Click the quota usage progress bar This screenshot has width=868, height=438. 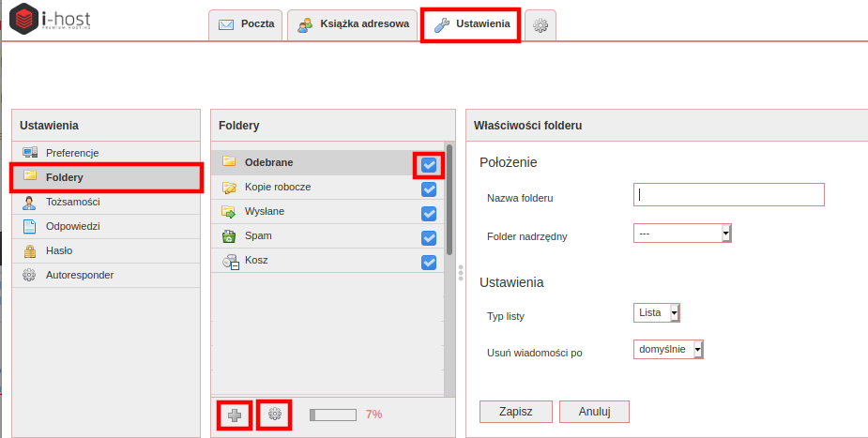tap(333, 415)
